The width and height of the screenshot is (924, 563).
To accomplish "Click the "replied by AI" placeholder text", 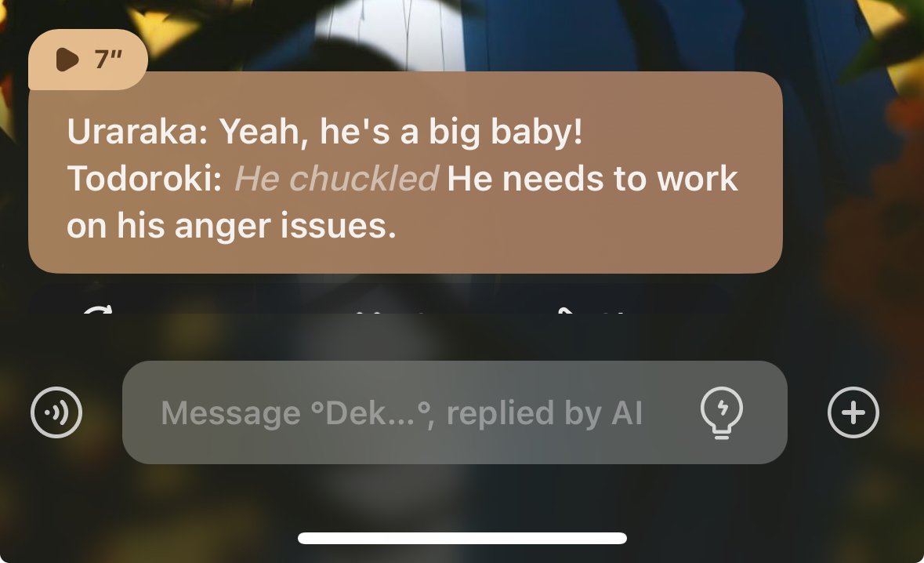I will point(544,413).
